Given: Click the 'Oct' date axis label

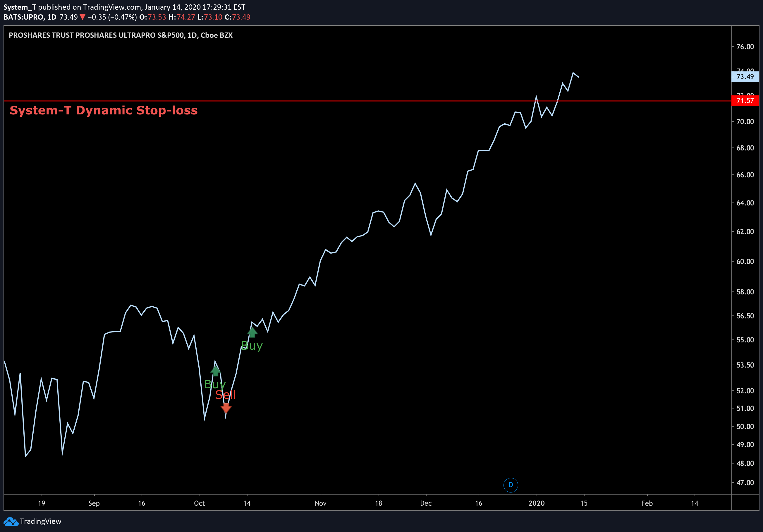Looking at the screenshot, I should pos(200,503).
